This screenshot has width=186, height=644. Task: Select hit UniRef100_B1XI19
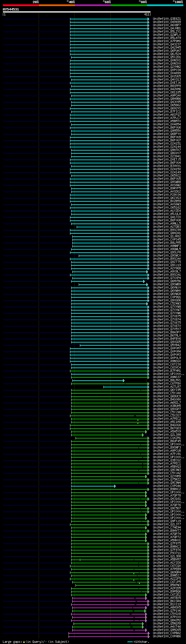pyautogui.click(x=167, y=604)
